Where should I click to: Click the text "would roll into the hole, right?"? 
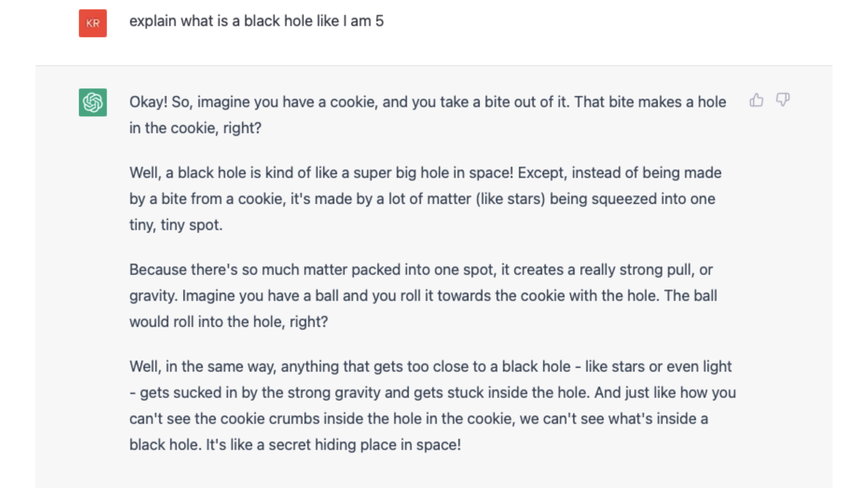click(x=228, y=322)
